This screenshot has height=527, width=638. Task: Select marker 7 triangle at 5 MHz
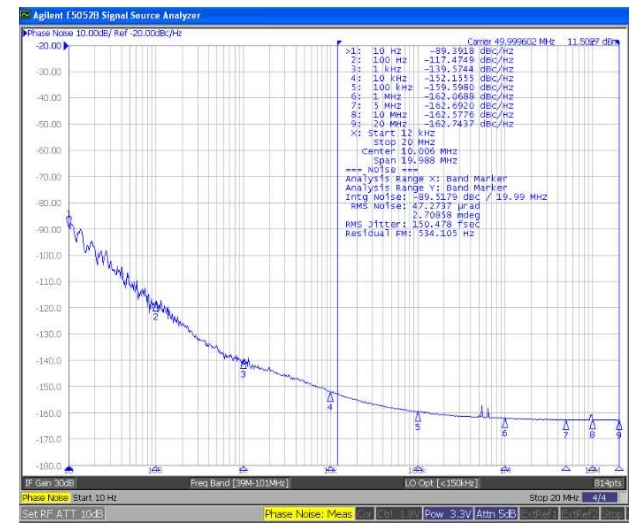point(566,425)
